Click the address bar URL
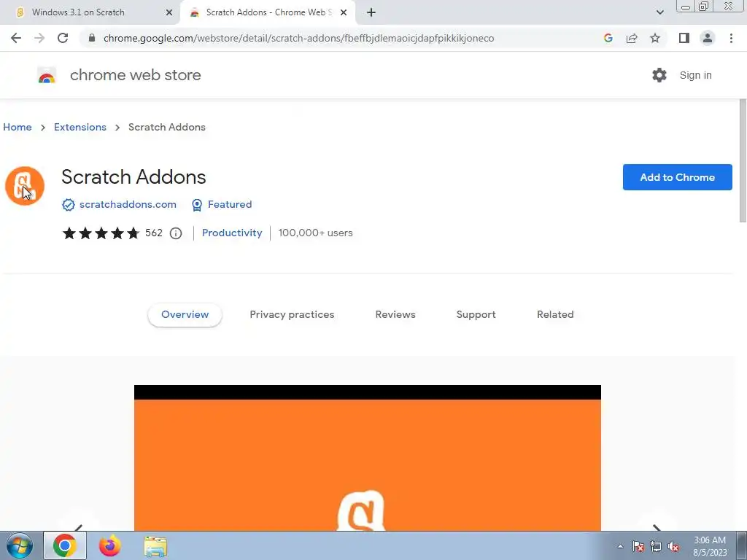Image resolution: width=747 pixels, height=560 pixels. (298, 38)
